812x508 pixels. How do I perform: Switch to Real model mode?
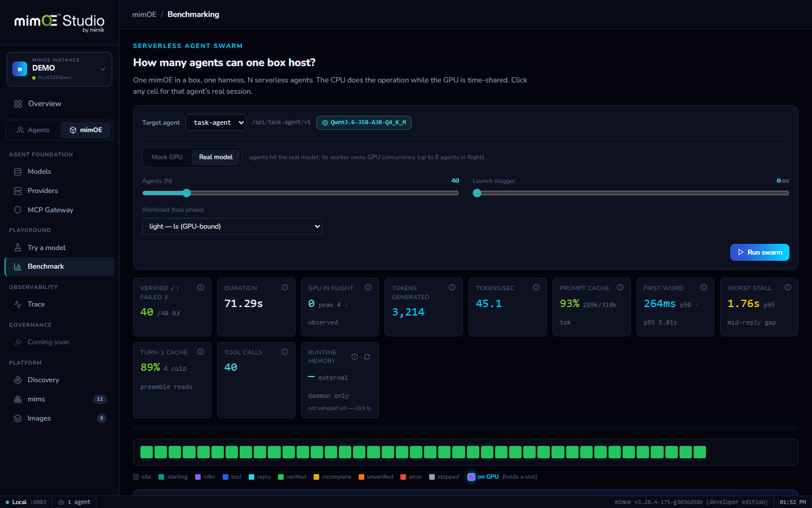215,157
